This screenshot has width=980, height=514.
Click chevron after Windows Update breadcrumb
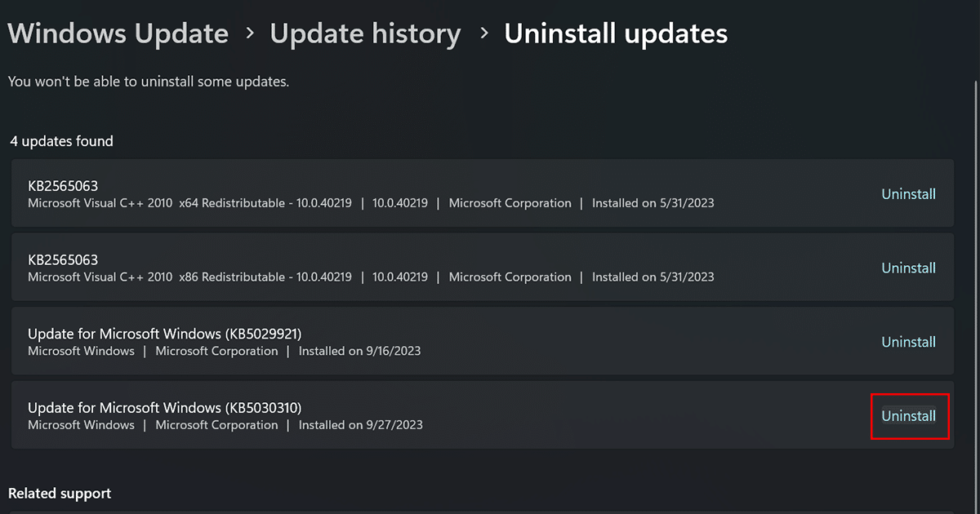250,33
